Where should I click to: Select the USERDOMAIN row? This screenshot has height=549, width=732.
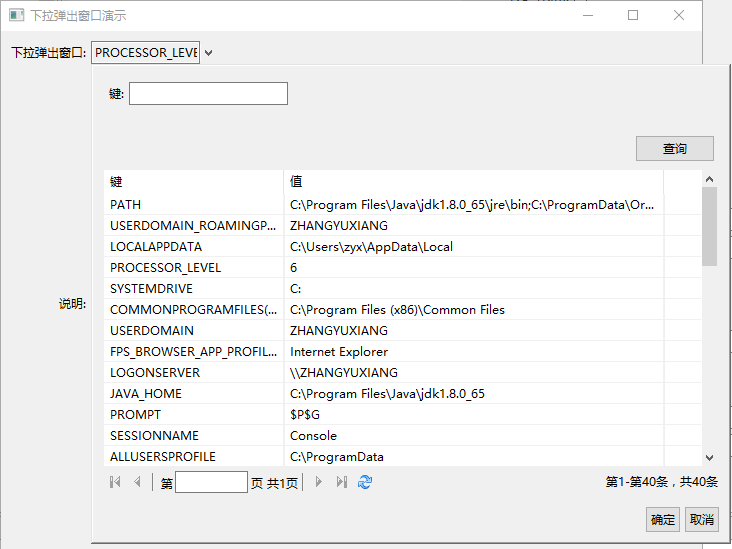[x=402, y=331]
